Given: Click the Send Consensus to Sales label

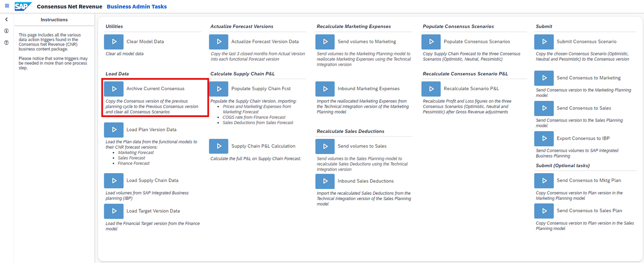Looking at the screenshot, I should click(584, 108).
